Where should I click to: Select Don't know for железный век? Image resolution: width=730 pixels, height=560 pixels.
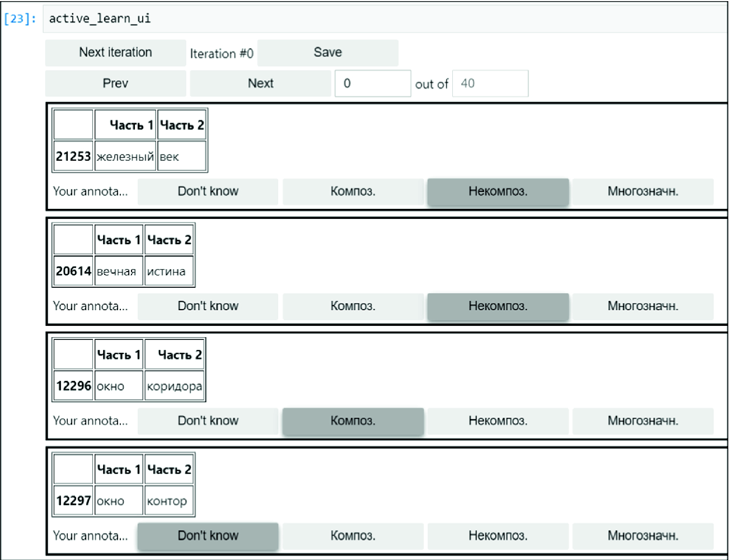tap(208, 192)
